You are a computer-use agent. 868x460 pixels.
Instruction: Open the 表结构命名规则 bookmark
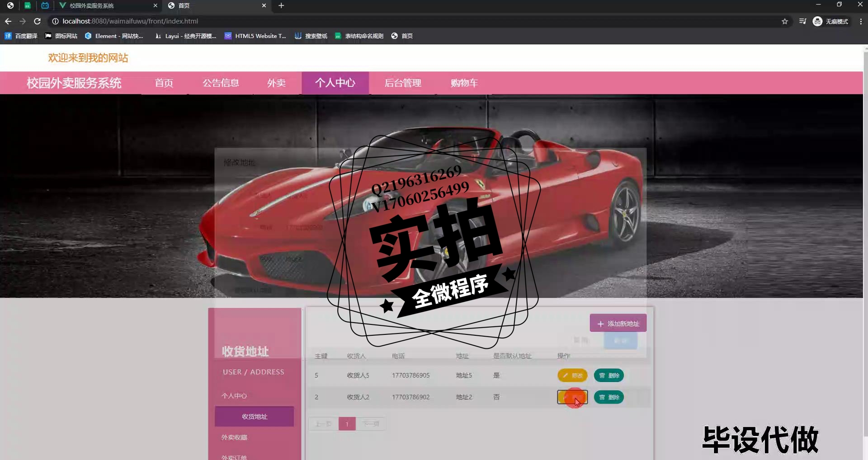[x=359, y=36]
